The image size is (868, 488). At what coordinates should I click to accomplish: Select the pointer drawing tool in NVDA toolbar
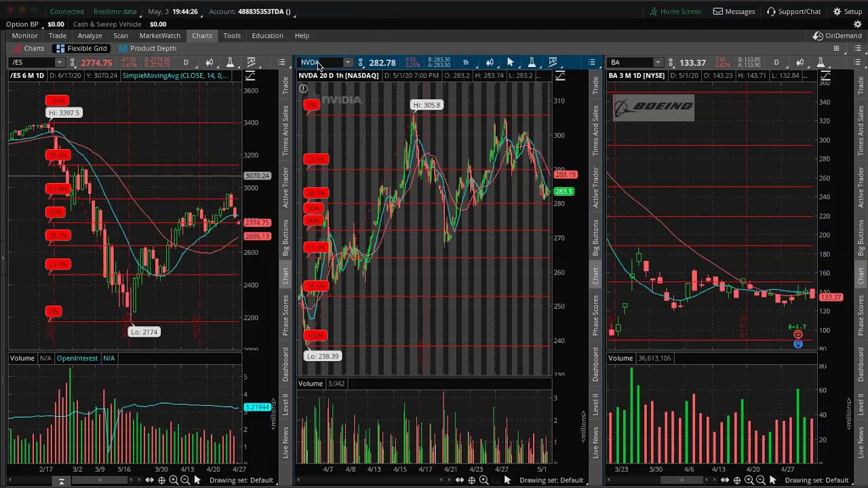pos(510,62)
